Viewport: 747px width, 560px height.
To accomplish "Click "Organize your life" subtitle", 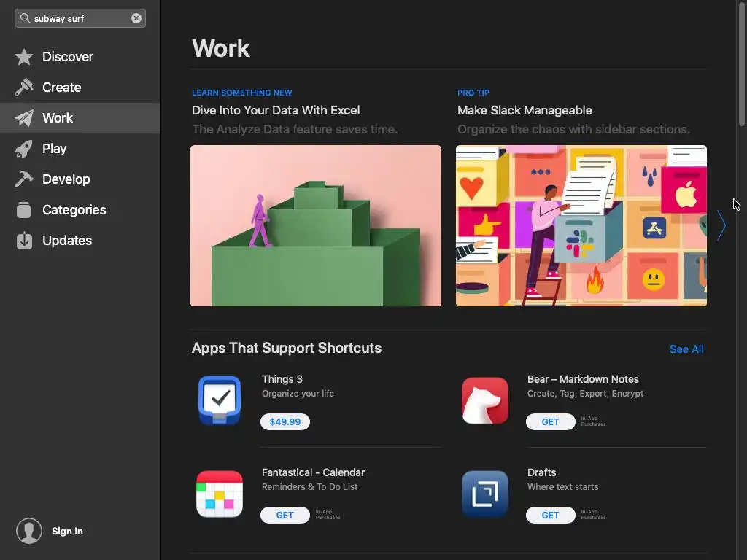I will coord(298,394).
